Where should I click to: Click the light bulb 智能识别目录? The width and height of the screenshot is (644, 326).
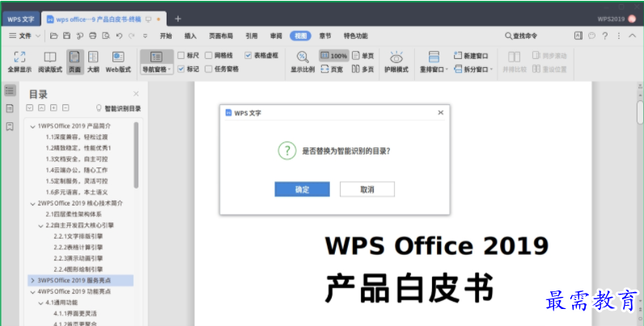point(118,108)
